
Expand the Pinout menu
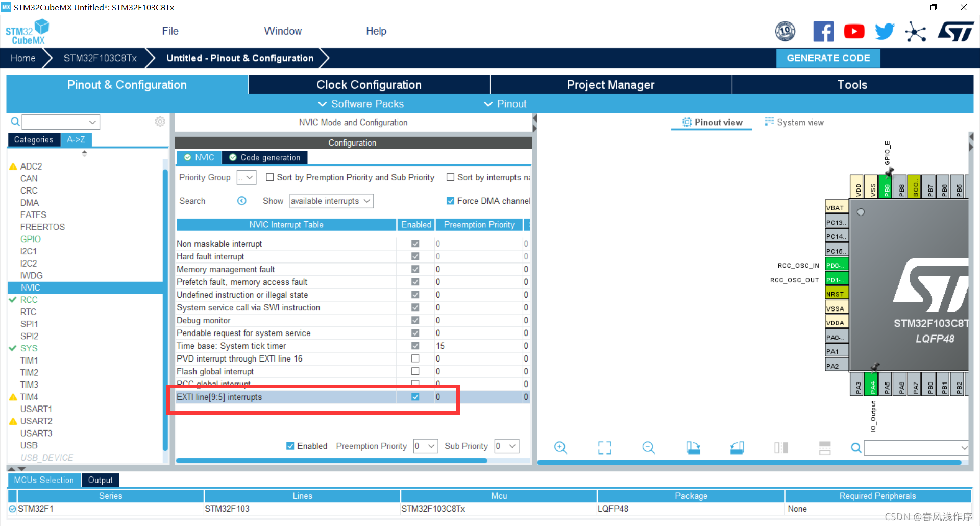click(505, 104)
